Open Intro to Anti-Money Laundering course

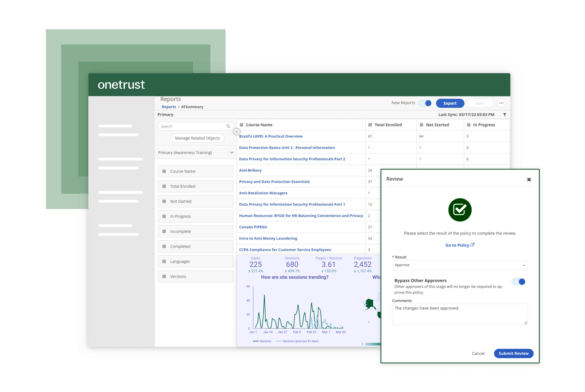click(268, 238)
